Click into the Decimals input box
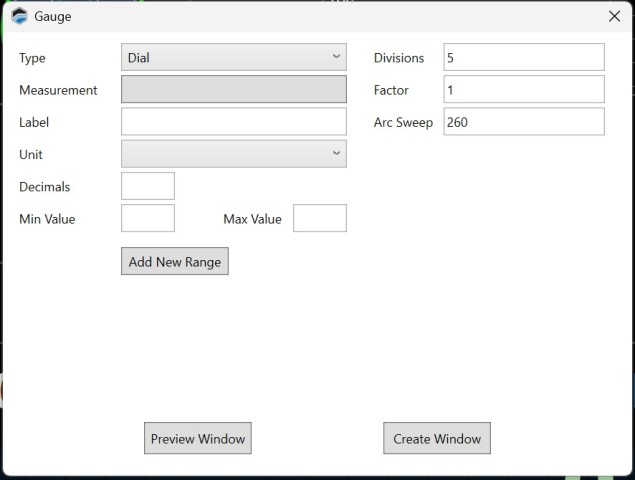Image resolution: width=635 pixels, height=480 pixels. pyautogui.click(x=148, y=186)
